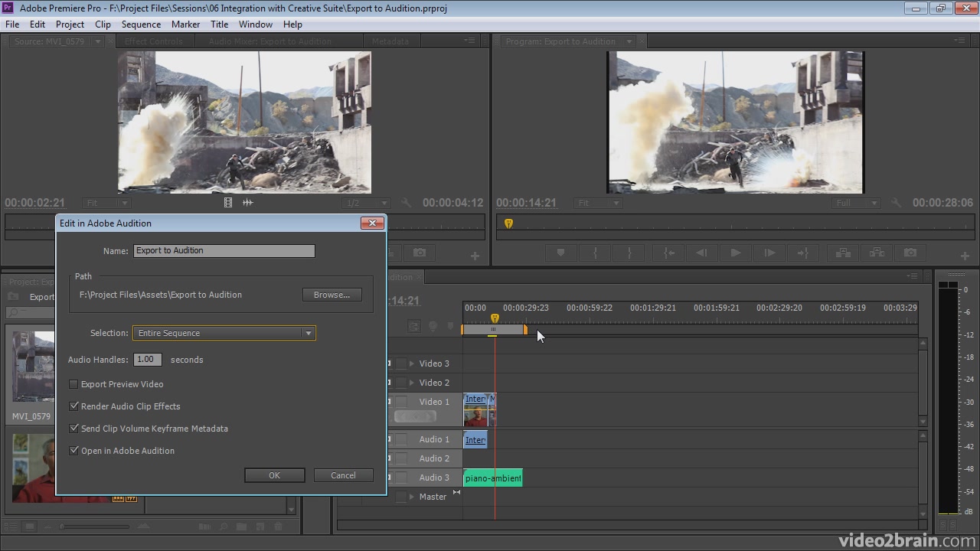Click the timeline Set Encore Chapter Marker icon
Image resolution: width=980 pixels, height=551 pixels.
pyautogui.click(x=450, y=326)
